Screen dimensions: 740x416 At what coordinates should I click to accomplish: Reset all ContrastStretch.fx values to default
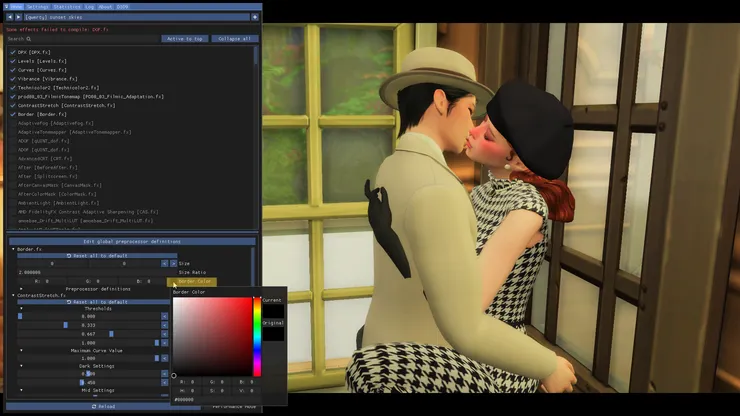click(x=93, y=302)
